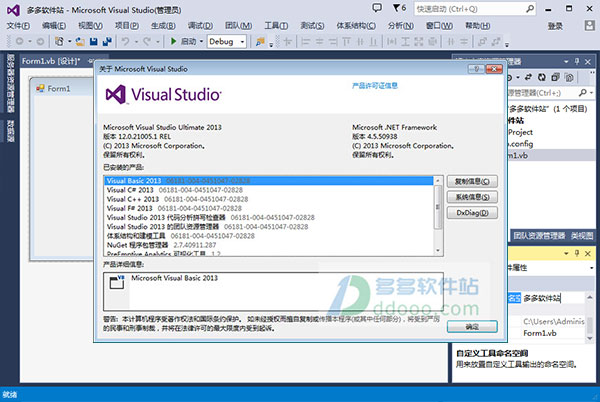Click the navigate forward toolbar icon
The height and width of the screenshot is (402, 600).
pos(40,41)
